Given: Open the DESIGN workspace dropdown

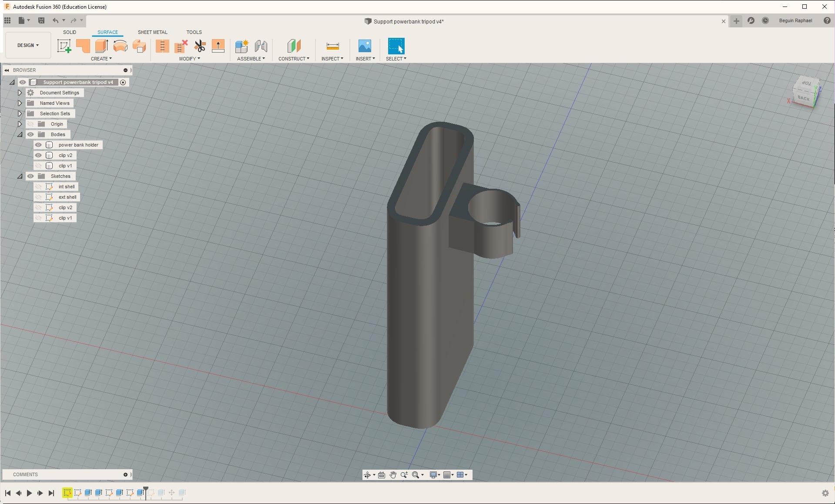Looking at the screenshot, I should tap(28, 45).
